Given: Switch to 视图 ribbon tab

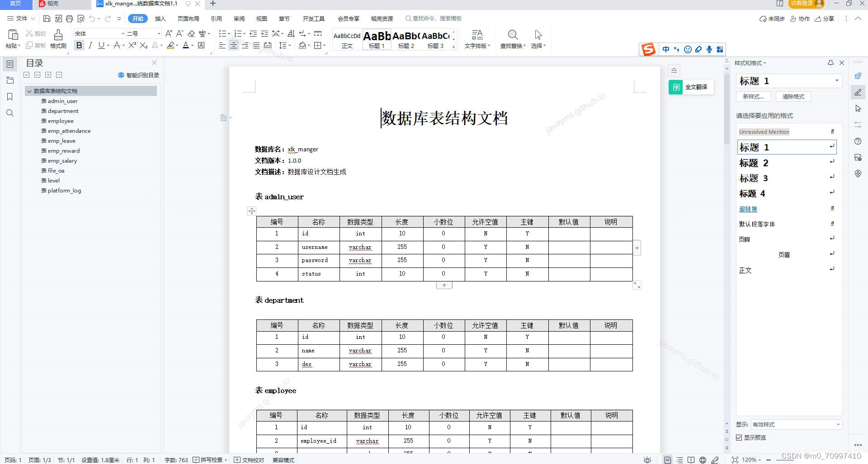Looking at the screenshot, I should click(261, 19).
